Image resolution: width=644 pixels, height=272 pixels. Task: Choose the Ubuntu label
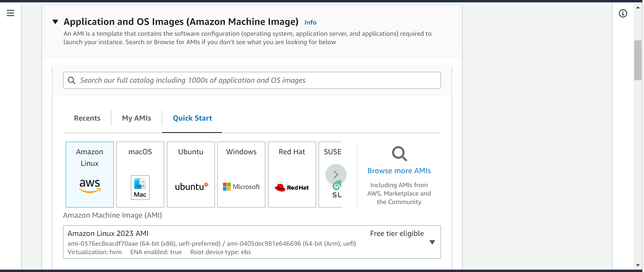click(x=191, y=152)
